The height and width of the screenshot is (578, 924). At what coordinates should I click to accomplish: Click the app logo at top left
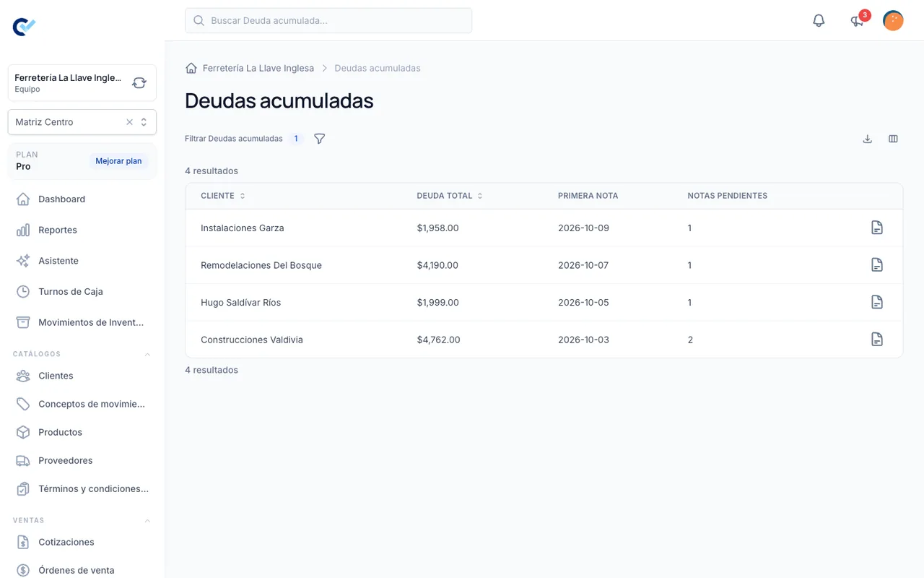point(25,27)
